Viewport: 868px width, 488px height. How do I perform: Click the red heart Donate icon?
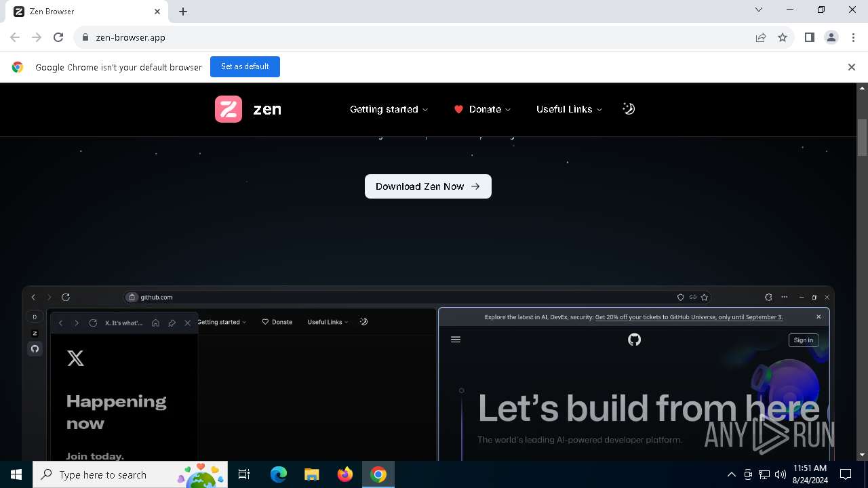pyautogui.click(x=458, y=109)
